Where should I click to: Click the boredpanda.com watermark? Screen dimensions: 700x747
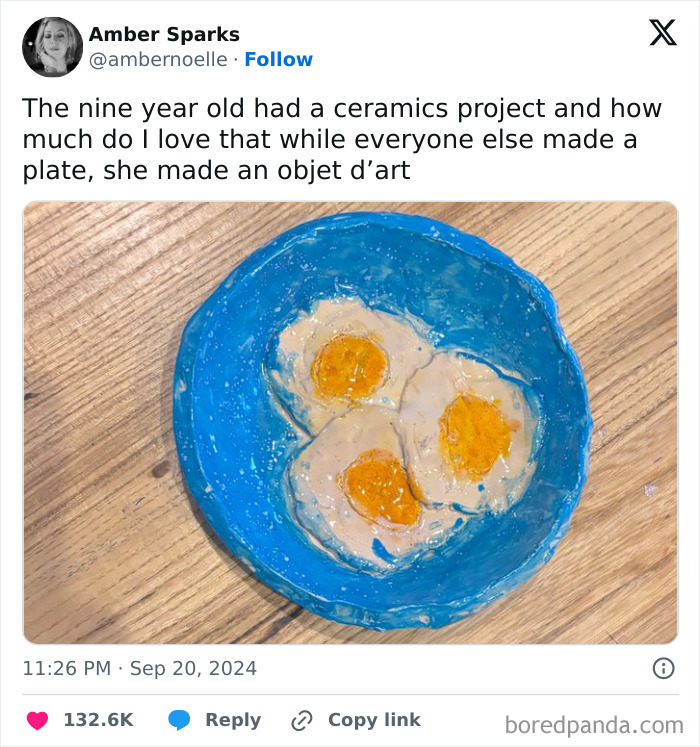point(594,723)
